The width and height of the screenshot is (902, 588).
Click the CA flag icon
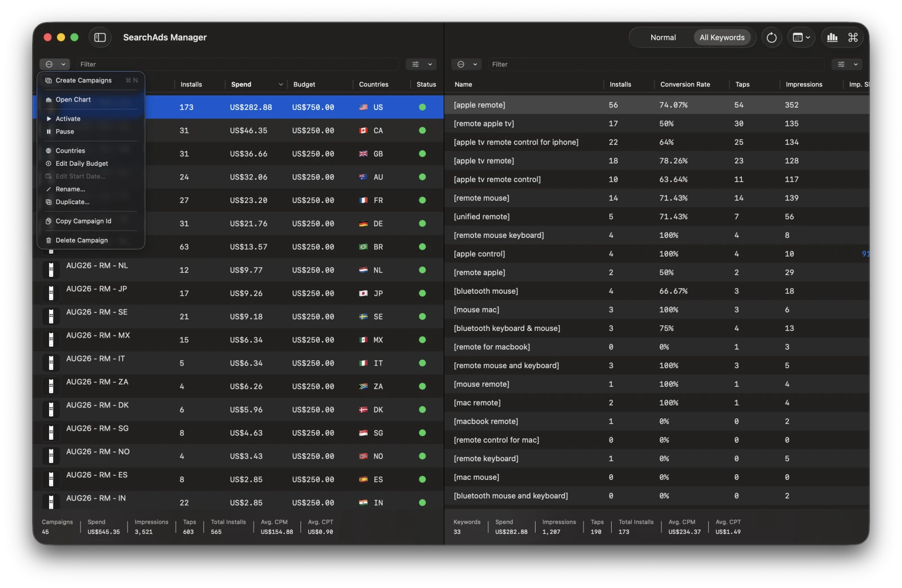pyautogui.click(x=364, y=131)
